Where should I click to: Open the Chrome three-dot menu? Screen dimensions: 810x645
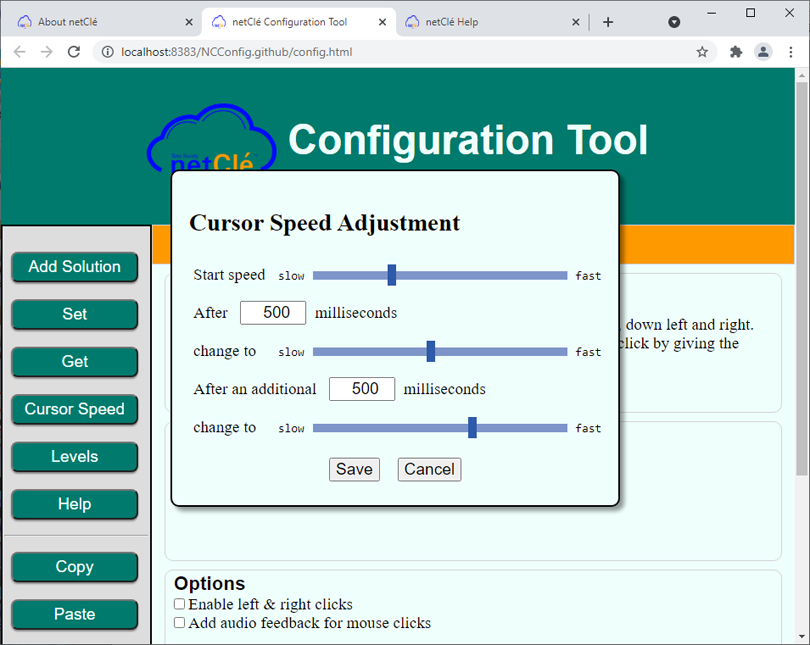click(790, 52)
